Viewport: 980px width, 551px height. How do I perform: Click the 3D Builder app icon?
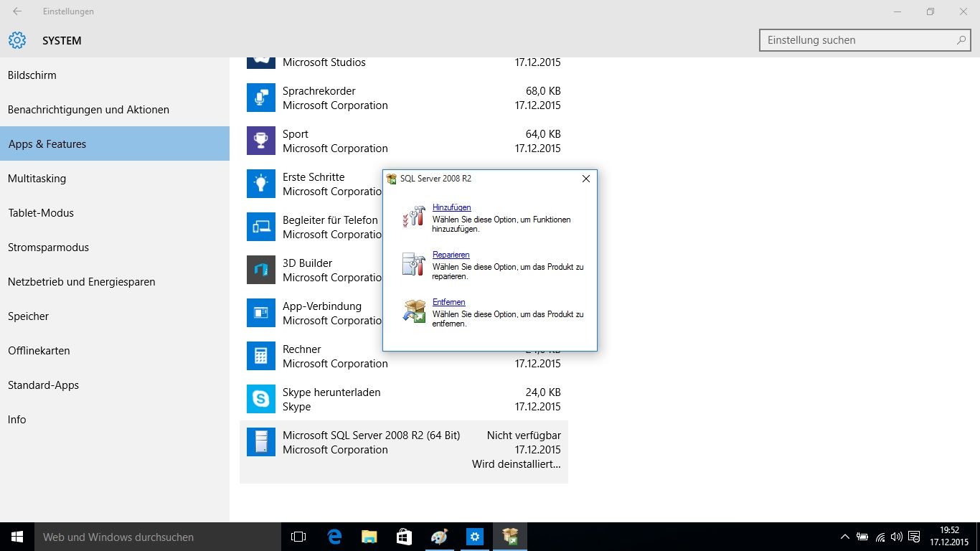tap(261, 270)
